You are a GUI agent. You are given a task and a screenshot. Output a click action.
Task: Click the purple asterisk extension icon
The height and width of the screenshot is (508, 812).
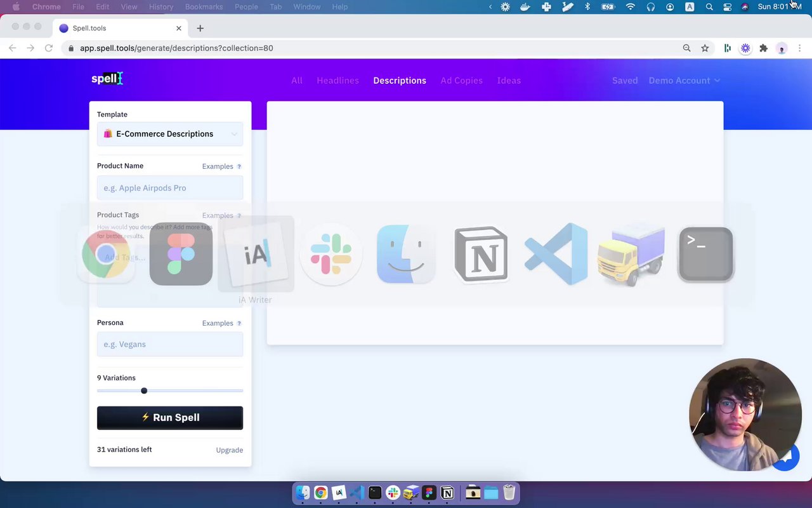click(x=745, y=48)
